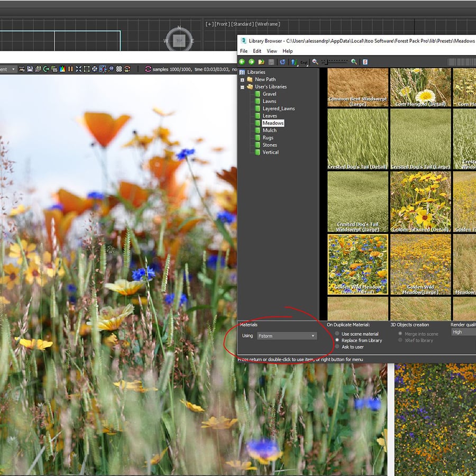
Task: Collapse the User's Libraries tree node
Action: pos(243,87)
